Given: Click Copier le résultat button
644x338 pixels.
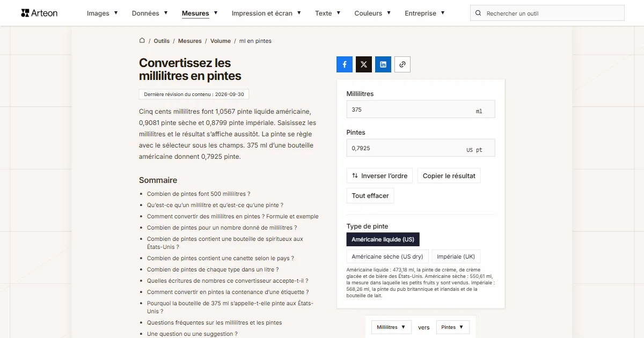Looking at the screenshot, I should pyautogui.click(x=449, y=176).
